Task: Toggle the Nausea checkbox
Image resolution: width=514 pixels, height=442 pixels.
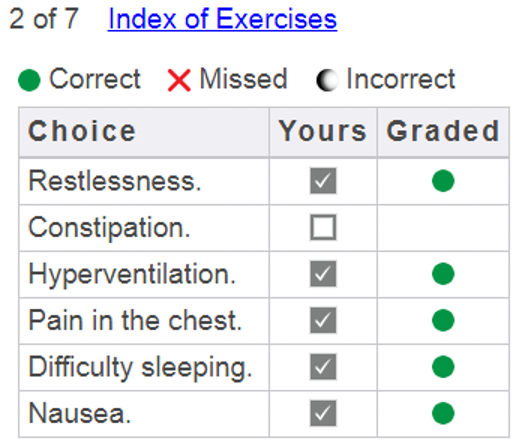Action: point(323,413)
